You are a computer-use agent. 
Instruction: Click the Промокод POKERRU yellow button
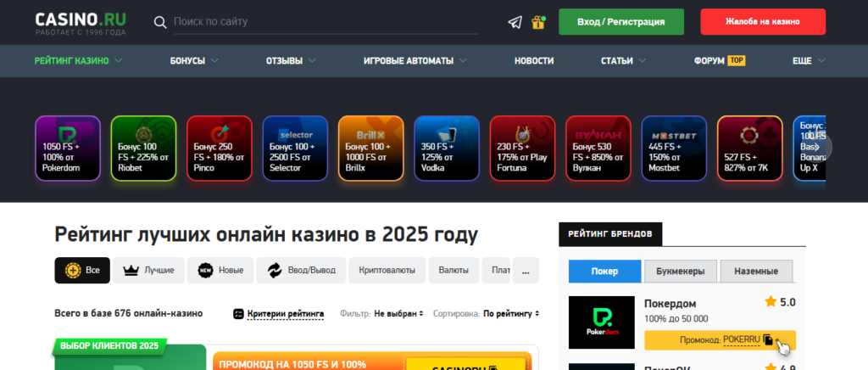tap(720, 340)
